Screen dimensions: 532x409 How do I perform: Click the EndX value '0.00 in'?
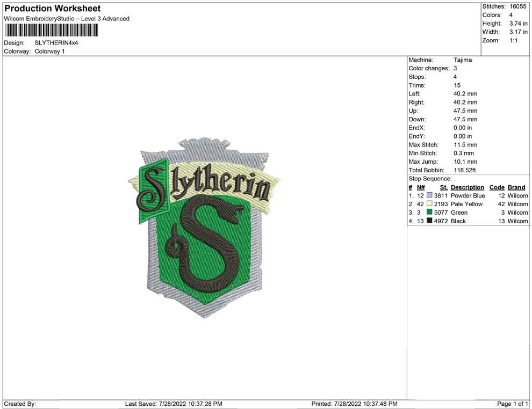(463, 128)
